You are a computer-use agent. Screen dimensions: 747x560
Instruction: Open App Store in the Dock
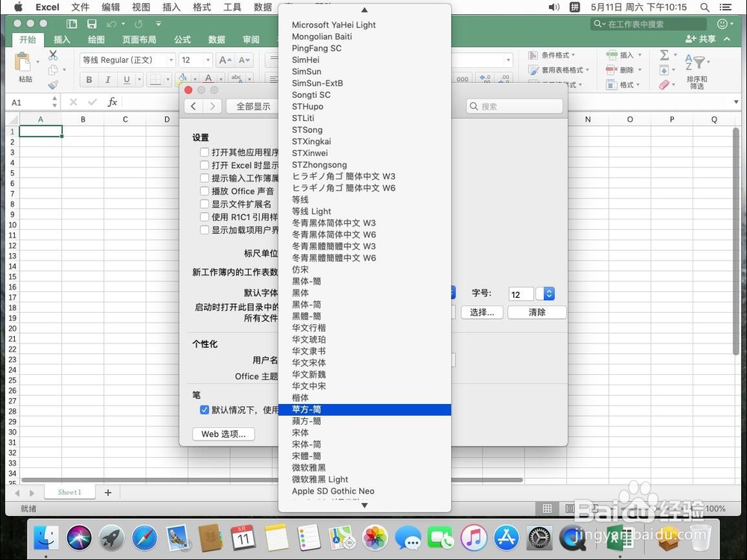point(506,538)
